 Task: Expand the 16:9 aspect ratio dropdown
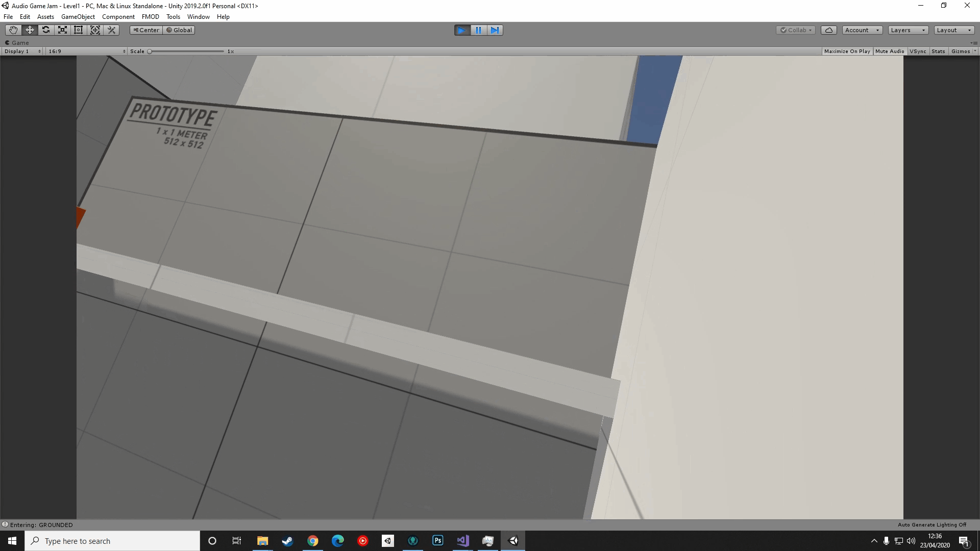pos(86,51)
